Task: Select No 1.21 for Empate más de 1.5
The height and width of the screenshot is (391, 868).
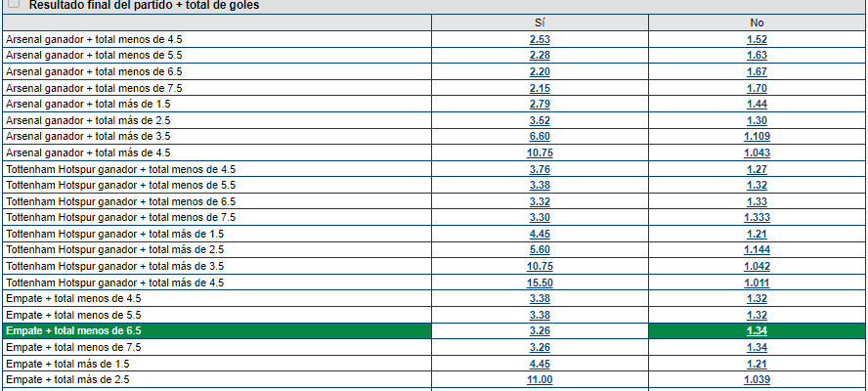Action: pyautogui.click(x=757, y=364)
